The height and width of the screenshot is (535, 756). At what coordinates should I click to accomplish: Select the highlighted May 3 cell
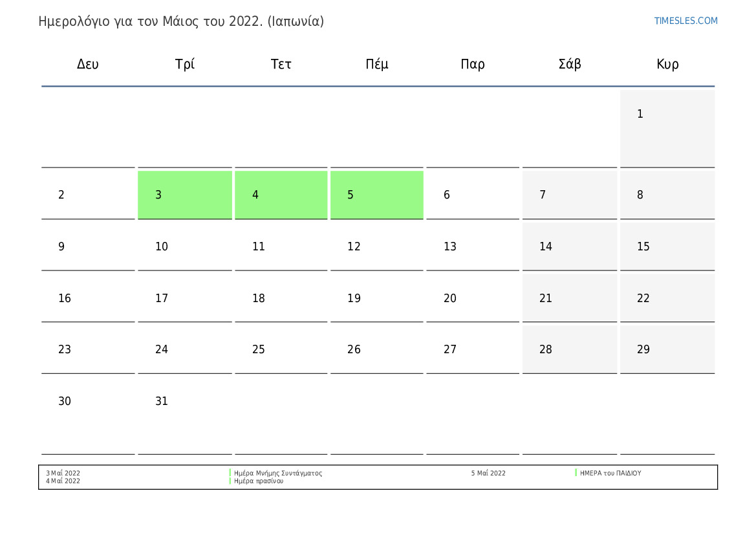click(x=185, y=195)
